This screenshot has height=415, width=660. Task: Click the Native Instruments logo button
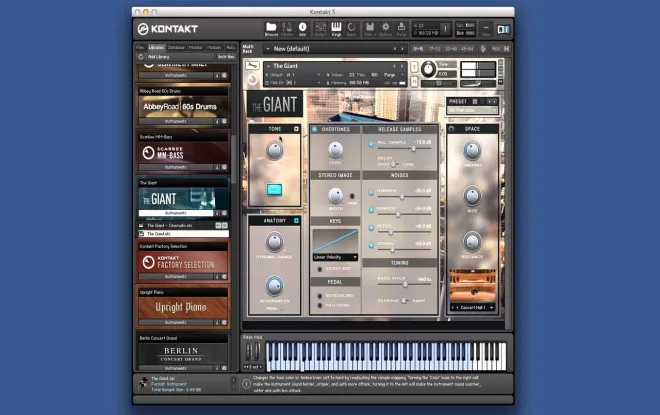point(503,29)
